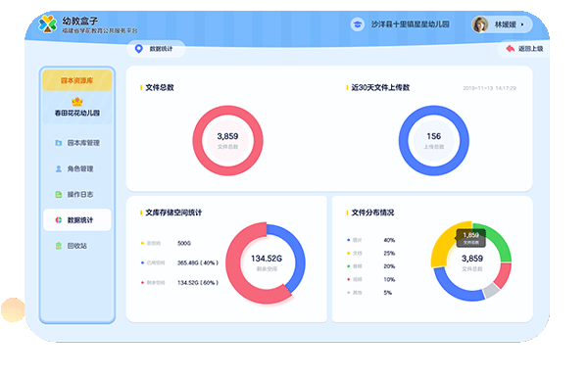Click the blue legend dot for 40%
Image resolution: width=588 pixels, height=379 pixels.
(348, 240)
